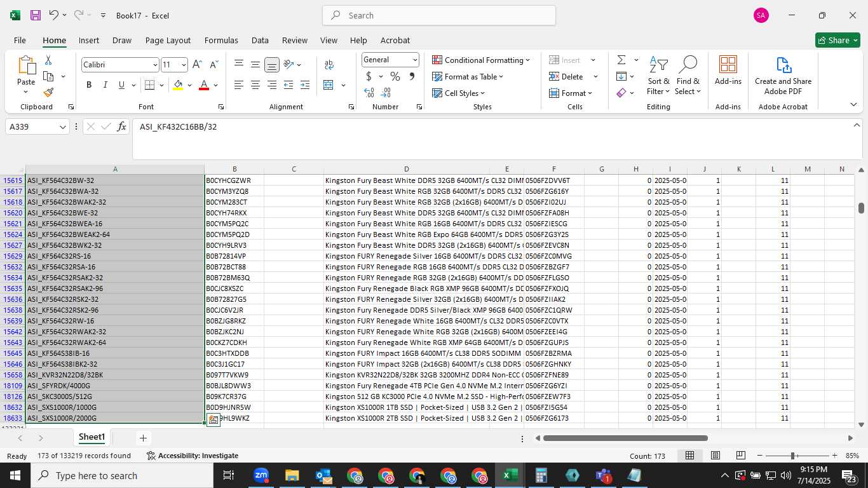Click Increase Indent icon
Screen dimensions: 868x488
pos(305,85)
